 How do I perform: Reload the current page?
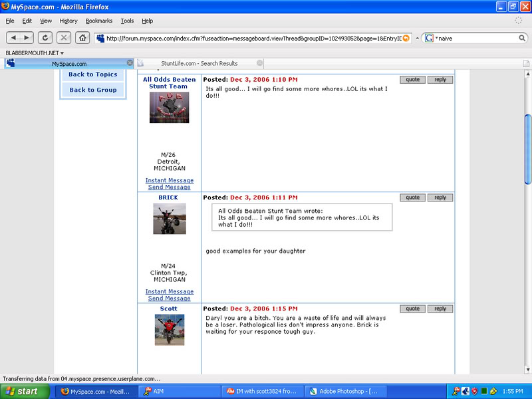45,37
